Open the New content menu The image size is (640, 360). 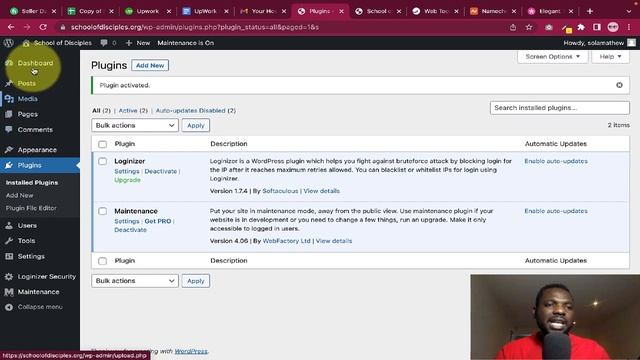tap(138, 43)
